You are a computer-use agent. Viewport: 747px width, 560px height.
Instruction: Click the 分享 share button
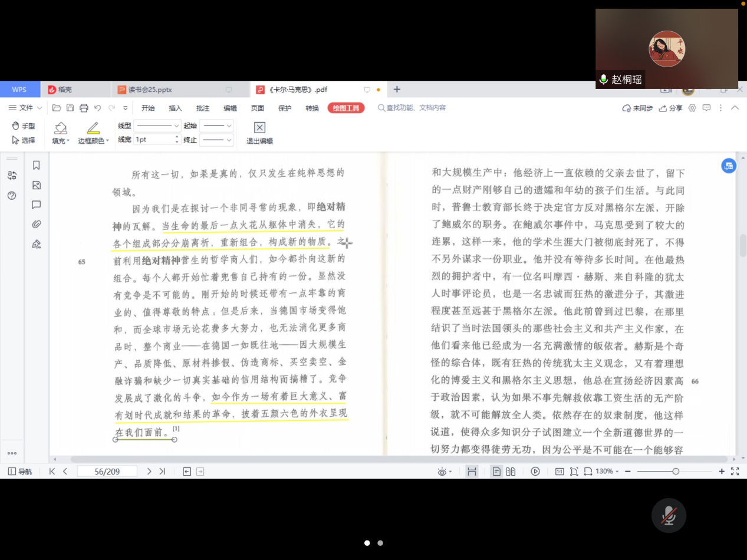coord(670,108)
